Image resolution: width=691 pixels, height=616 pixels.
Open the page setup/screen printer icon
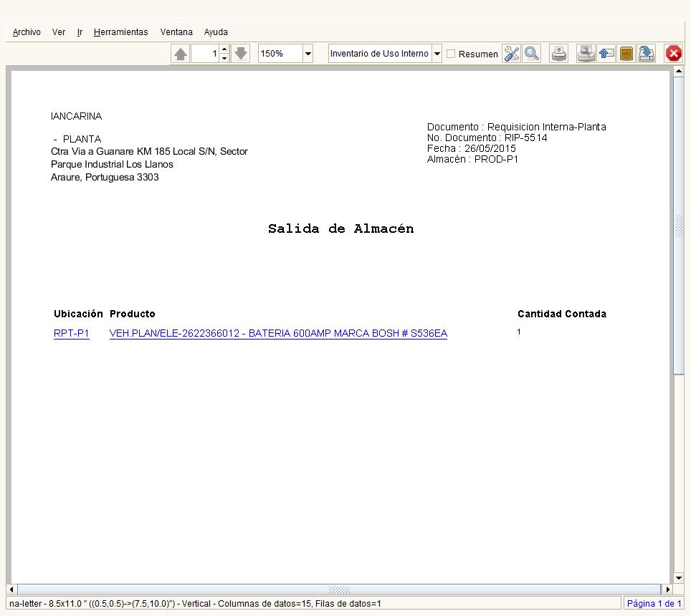tap(586, 54)
